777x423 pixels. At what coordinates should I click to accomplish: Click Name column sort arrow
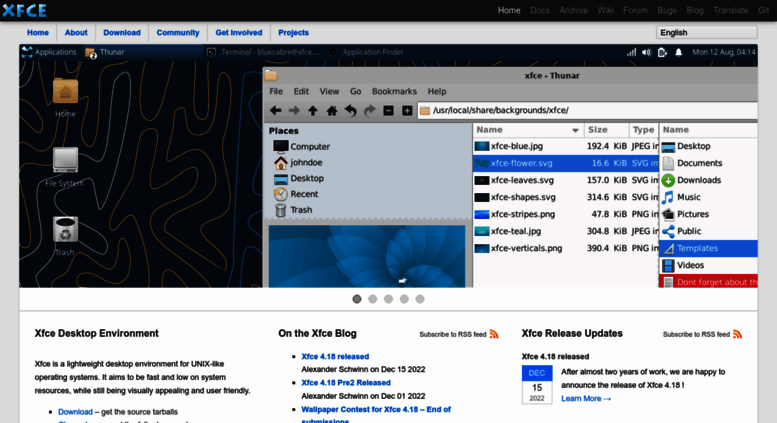click(x=575, y=130)
